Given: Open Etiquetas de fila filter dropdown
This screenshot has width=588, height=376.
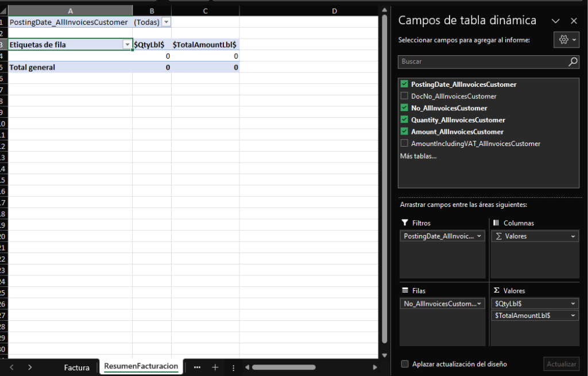Looking at the screenshot, I should (127, 45).
